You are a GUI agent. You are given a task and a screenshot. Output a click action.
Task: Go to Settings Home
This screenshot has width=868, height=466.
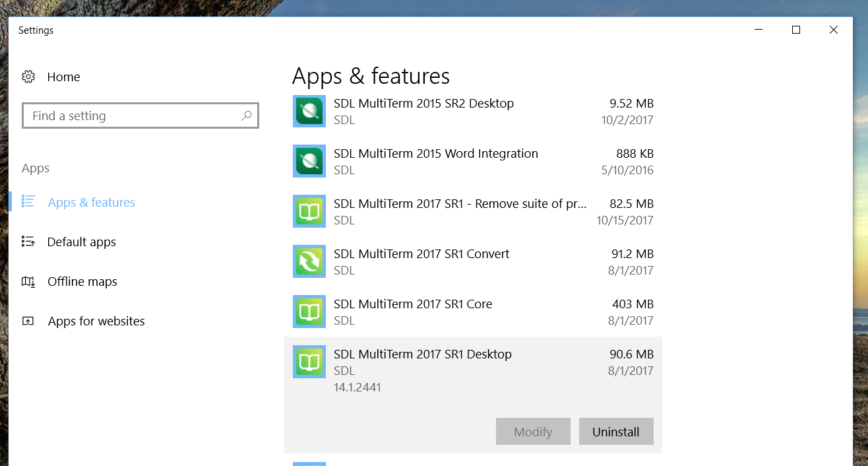63,77
